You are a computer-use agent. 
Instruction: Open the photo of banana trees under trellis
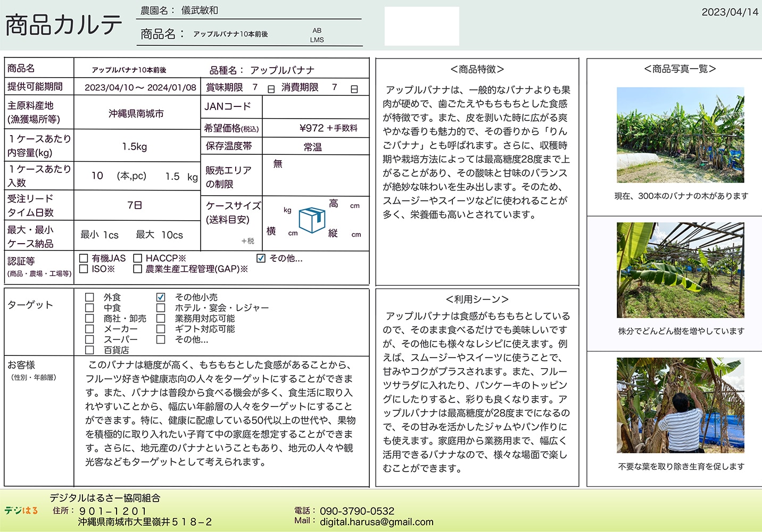pos(680,270)
